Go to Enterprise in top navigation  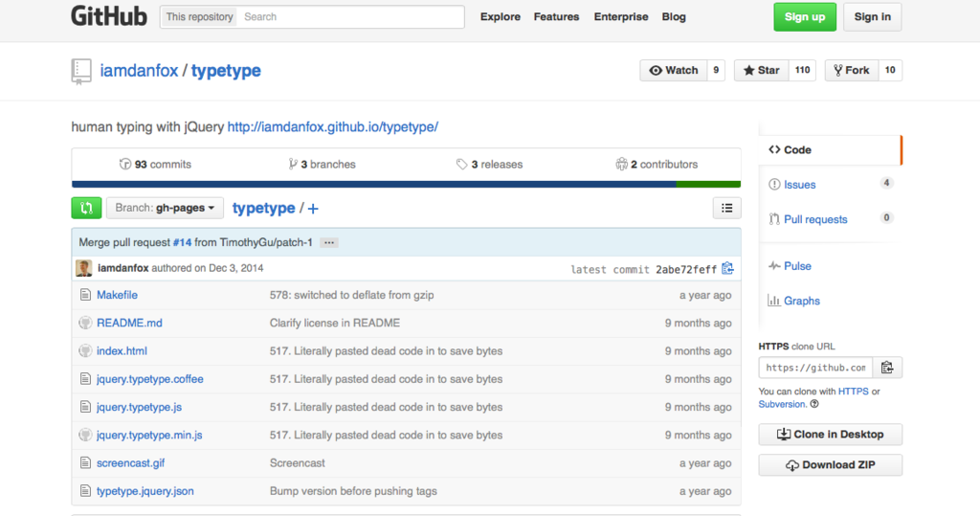(620, 17)
